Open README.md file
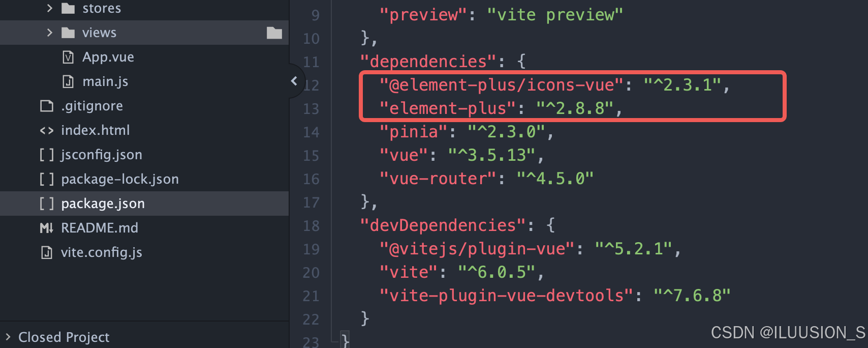 point(100,228)
